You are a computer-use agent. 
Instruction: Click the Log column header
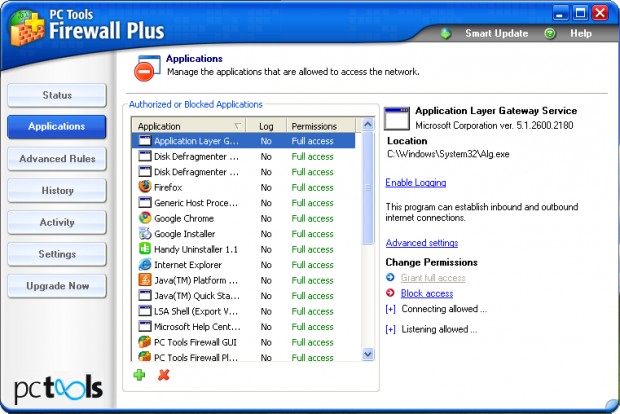(x=266, y=126)
